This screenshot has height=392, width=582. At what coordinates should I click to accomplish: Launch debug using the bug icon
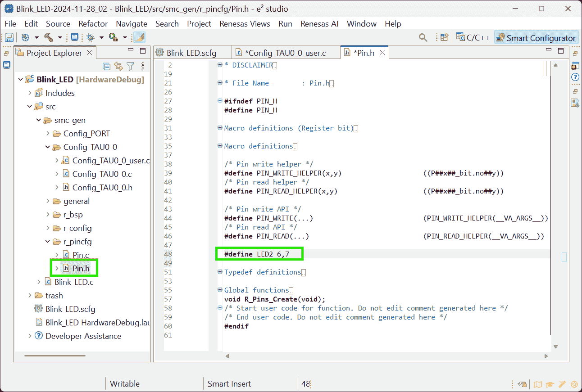pyautogui.click(x=91, y=38)
